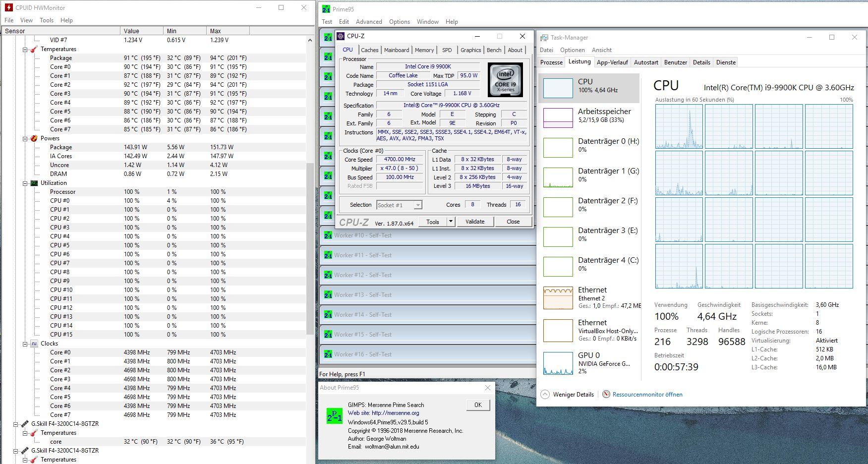Select the CPU performance thumbnail in Task-Manager

click(x=558, y=88)
